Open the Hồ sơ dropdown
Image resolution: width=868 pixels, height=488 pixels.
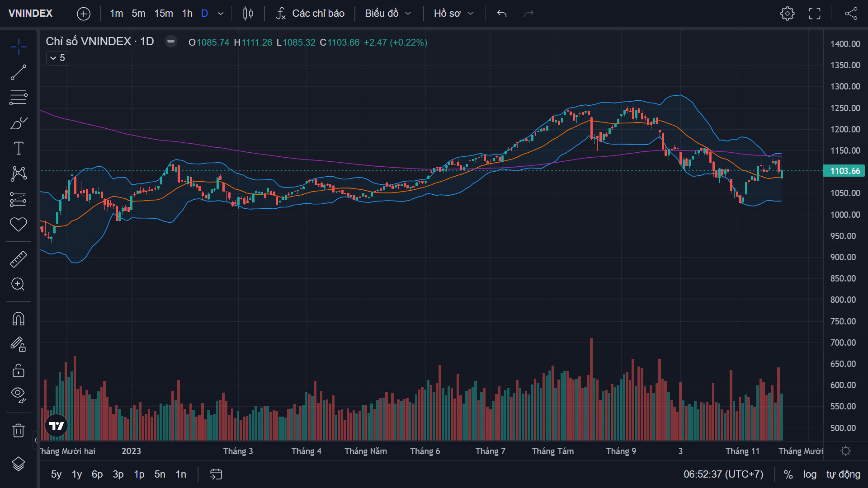click(453, 14)
